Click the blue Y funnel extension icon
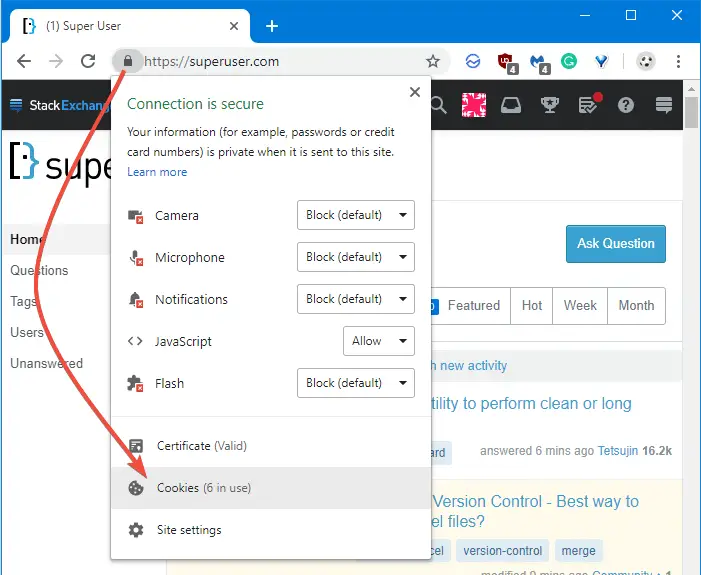Viewport: 701px width, 575px height. [601, 61]
